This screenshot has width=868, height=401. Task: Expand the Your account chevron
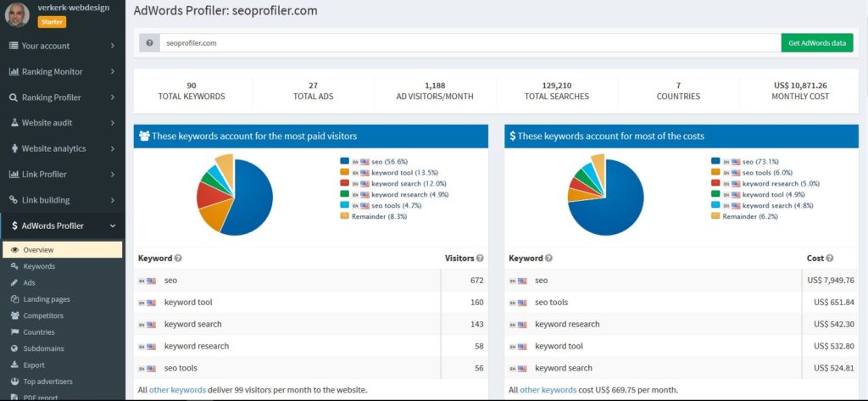point(113,46)
